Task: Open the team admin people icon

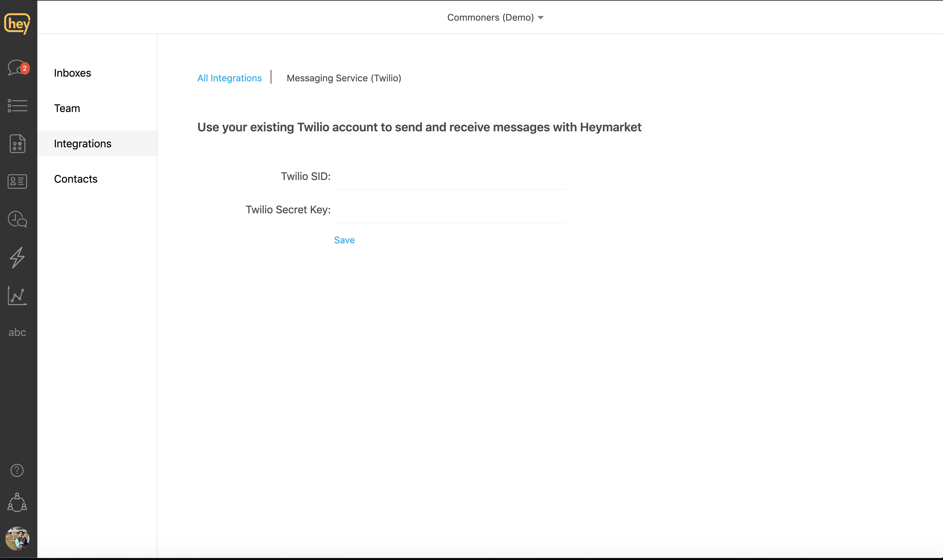Action: click(17, 502)
